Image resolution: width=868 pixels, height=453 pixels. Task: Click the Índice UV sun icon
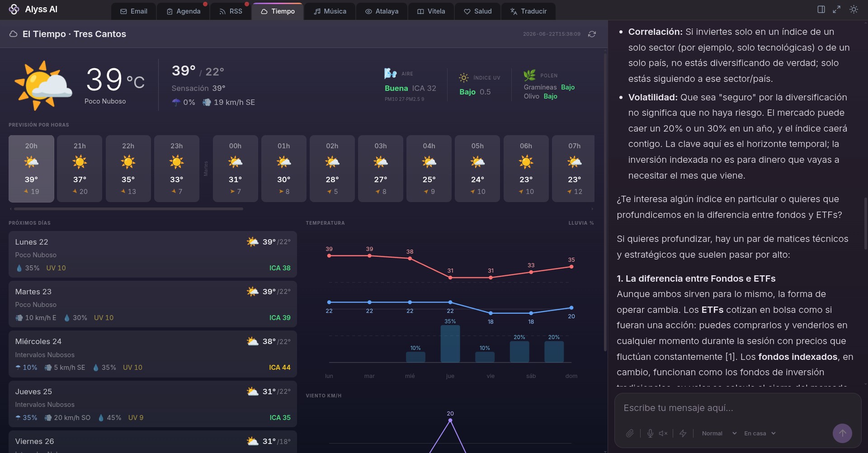[464, 78]
